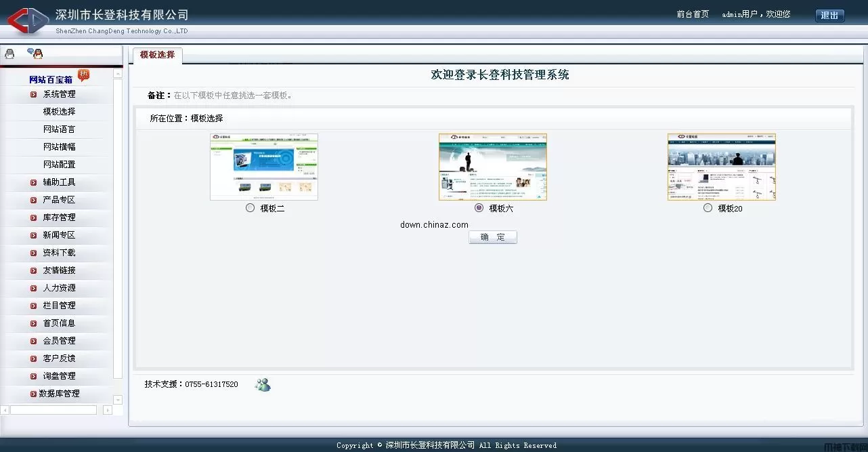Expand the 辅助工具 menu section
Viewport: 868px width, 452px height.
coord(60,182)
